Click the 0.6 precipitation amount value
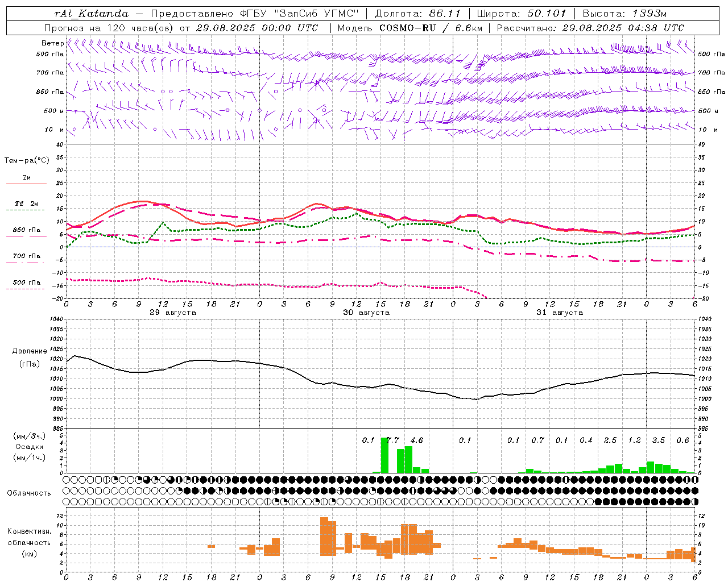The height and width of the screenshot is (582, 728). [682, 440]
